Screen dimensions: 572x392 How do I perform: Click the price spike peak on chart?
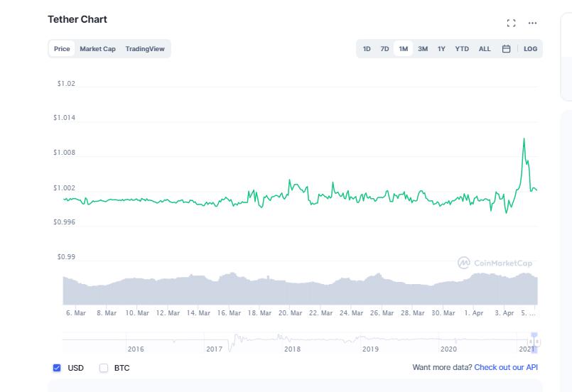524,138
